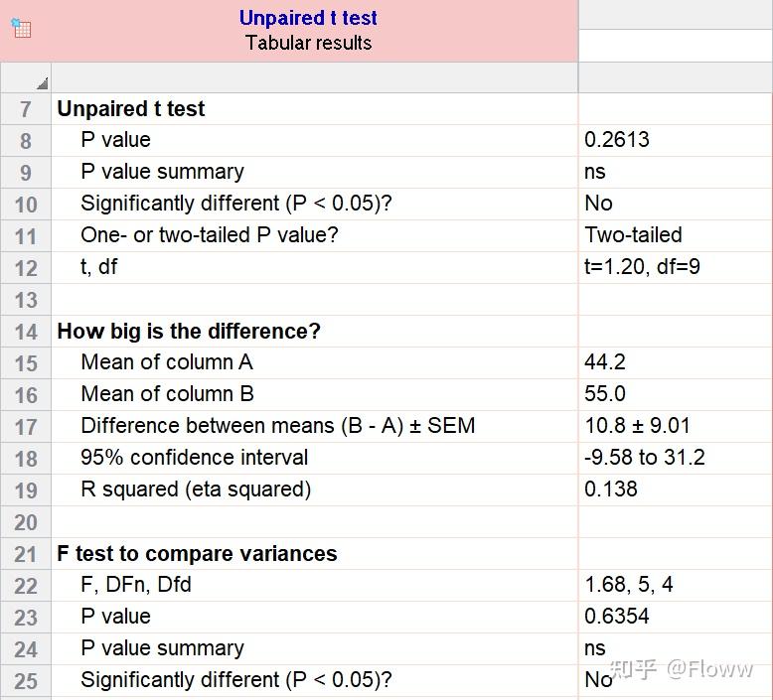Click the Unpaired t test header title

pyautogui.click(x=308, y=18)
